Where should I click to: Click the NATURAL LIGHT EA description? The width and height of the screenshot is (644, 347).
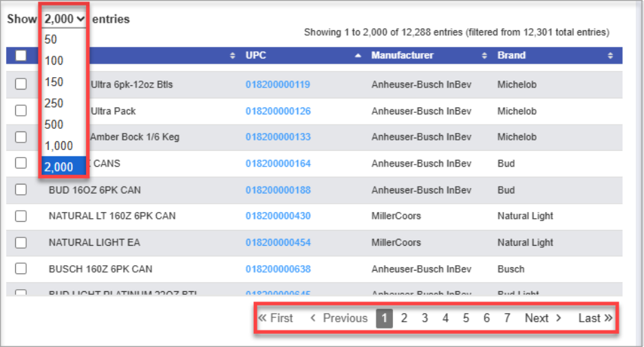[94, 242]
